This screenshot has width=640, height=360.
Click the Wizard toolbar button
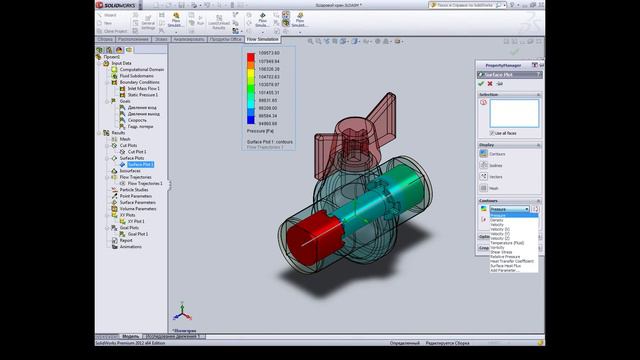[107, 15]
